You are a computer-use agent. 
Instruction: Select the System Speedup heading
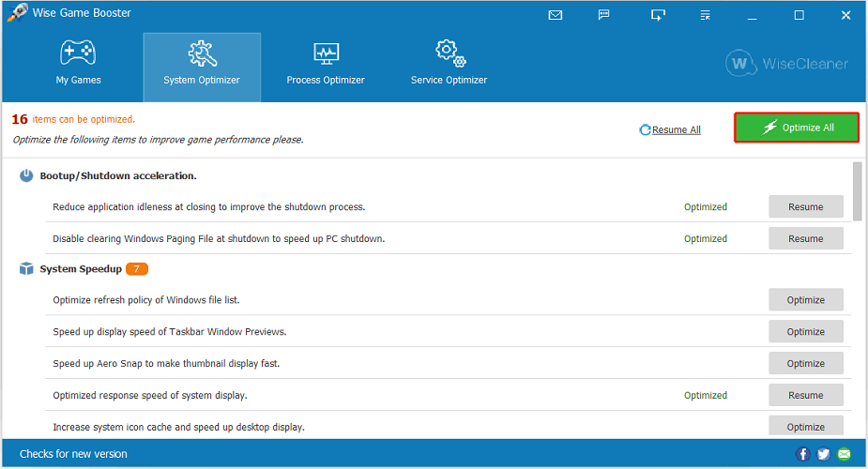coord(81,269)
